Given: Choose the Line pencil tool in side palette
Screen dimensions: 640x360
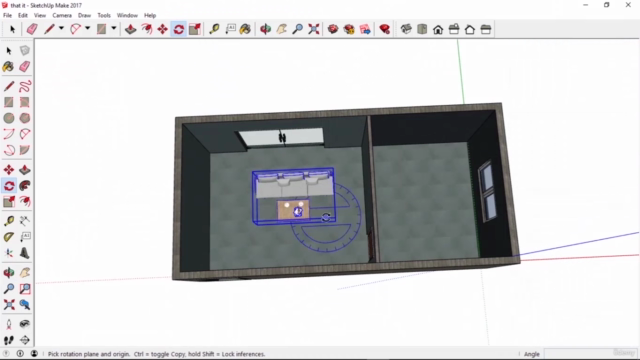Looking at the screenshot, I should point(9,86).
